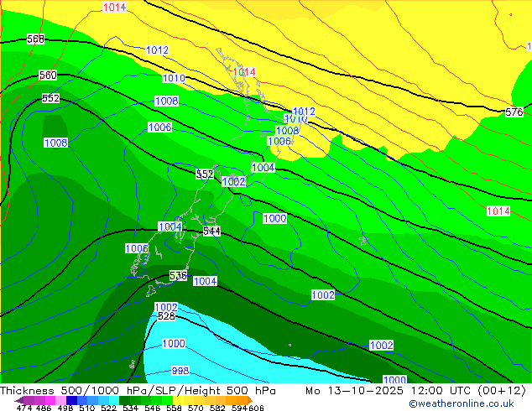The width and height of the screenshot is (532, 411).
Task: Click the blue 1004 label left of the 544
Action: click(x=170, y=226)
